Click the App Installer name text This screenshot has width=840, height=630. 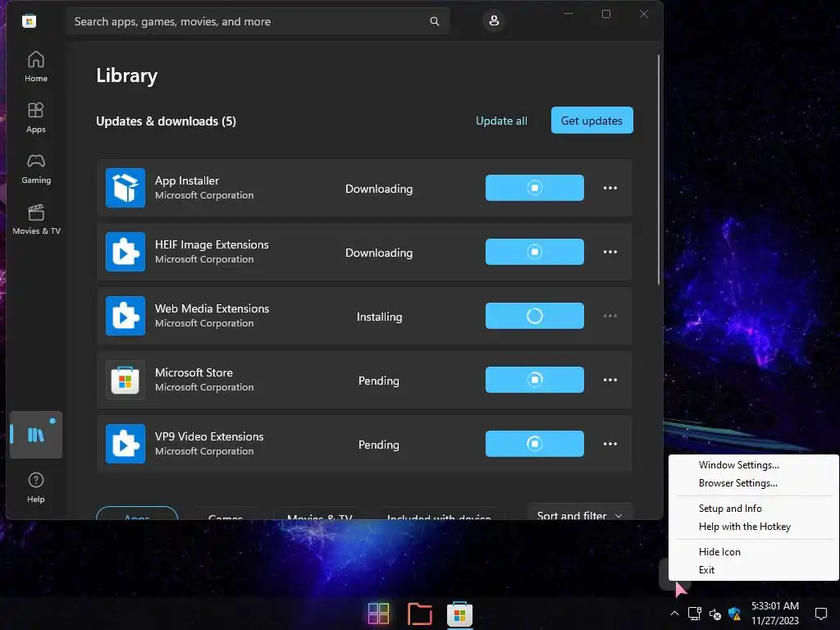coord(187,180)
